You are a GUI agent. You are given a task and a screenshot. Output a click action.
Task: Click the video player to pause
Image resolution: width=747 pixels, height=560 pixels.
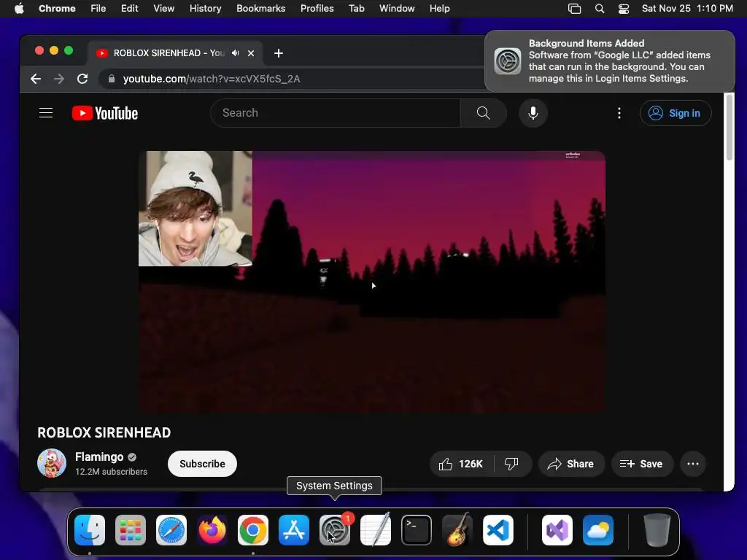pos(371,281)
